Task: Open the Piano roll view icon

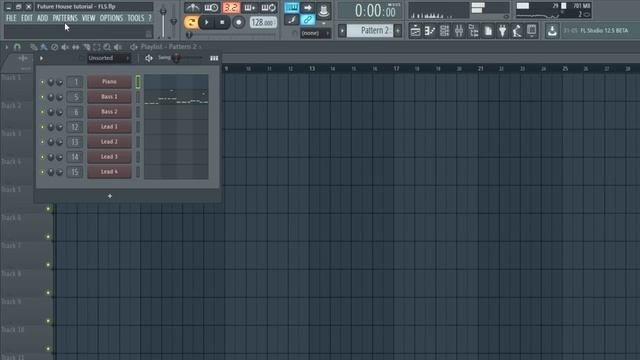Action: click(430, 31)
